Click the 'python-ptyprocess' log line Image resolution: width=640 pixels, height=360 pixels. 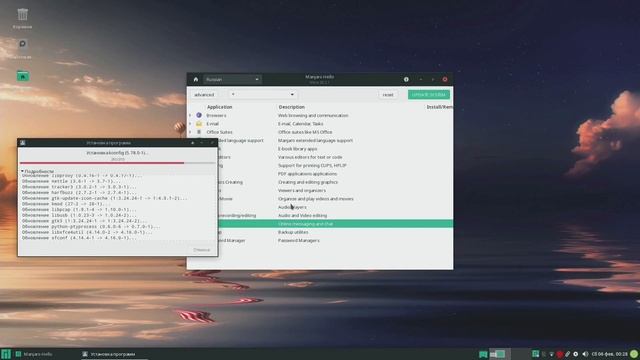pyautogui.click(x=91, y=227)
